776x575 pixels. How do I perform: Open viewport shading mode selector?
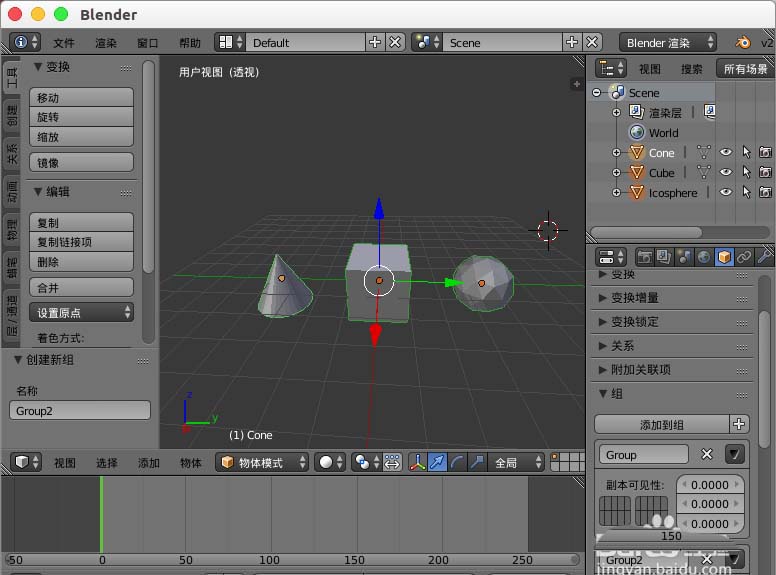click(330, 462)
